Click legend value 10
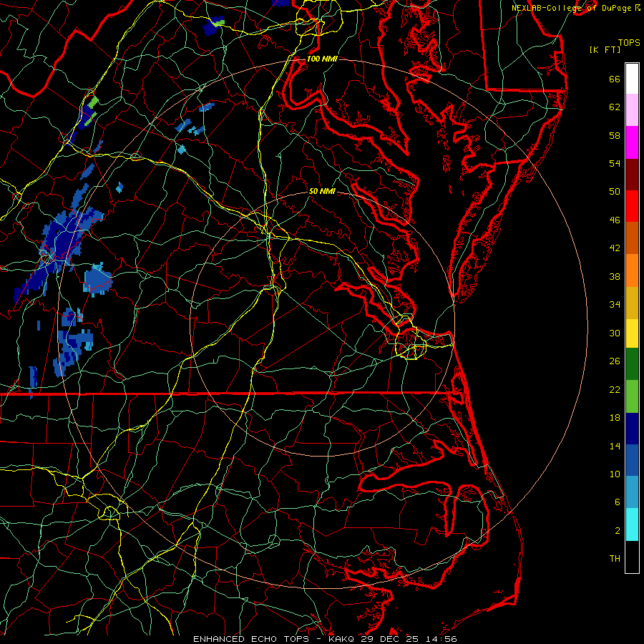 coord(615,474)
